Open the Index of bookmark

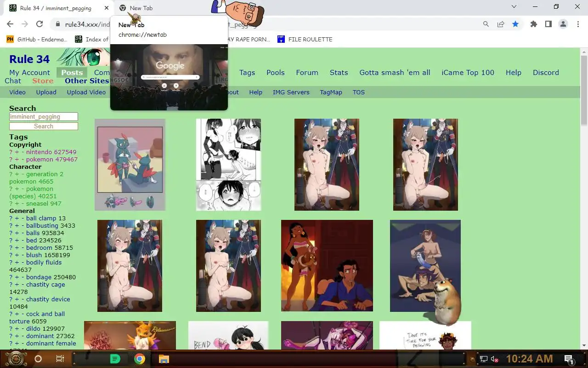coord(92,39)
